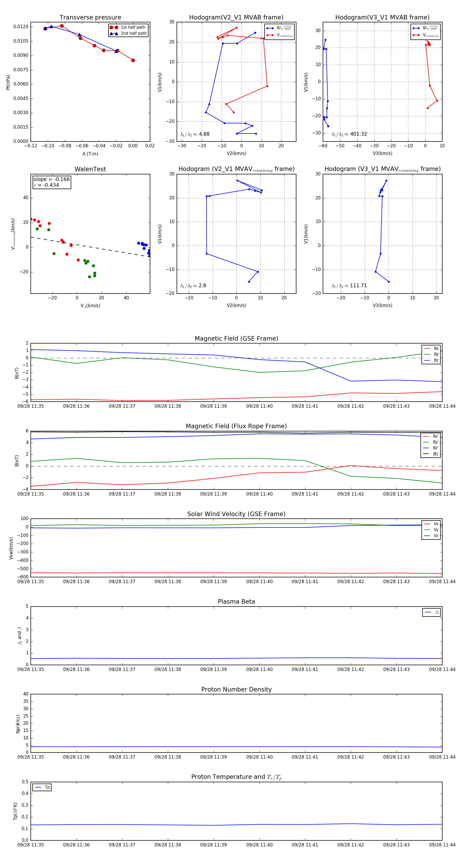This screenshot has height=868, width=473.
Task: Click the eigenvalue ratio annotation reading 111.71
Action: tap(349, 286)
